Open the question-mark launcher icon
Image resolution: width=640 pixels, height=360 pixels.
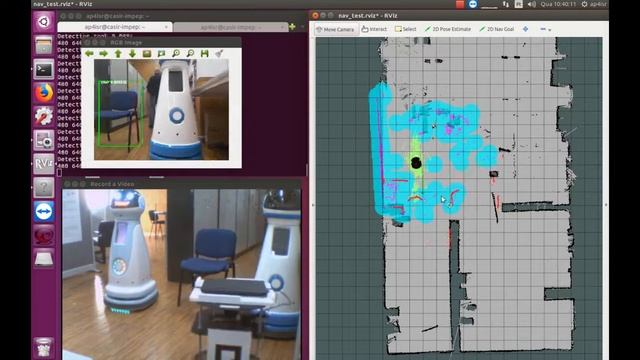tap(44, 187)
